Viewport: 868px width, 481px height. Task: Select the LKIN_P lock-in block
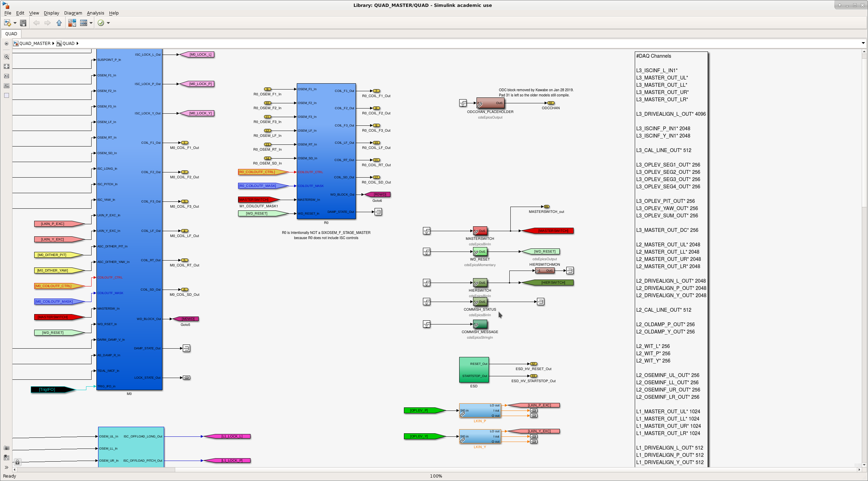480,411
